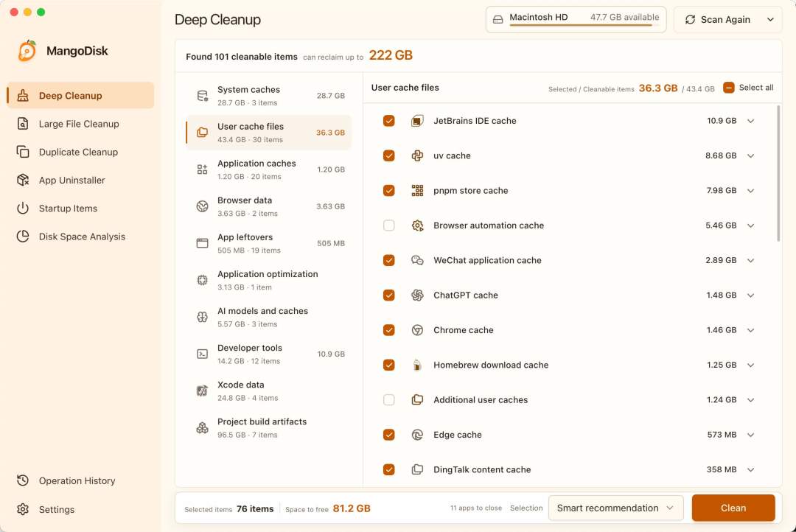Screen dimensions: 796x532
Task: Open Disk Space Analysis
Action: click(x=81, y=237)
